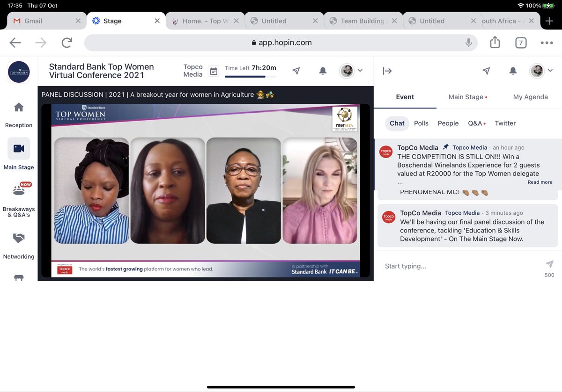Select the Chat sub-tab
The height and width of the screenshot is (392, 562).
tap(397, 123)
